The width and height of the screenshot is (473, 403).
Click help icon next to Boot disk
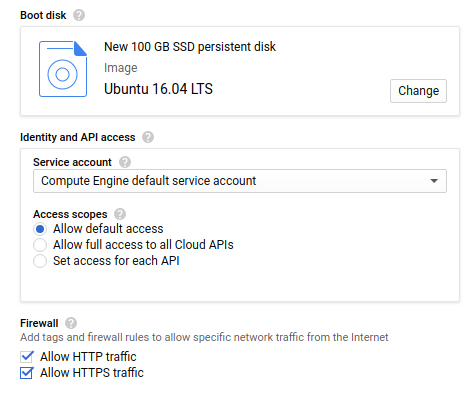click(x=79, y=15)
